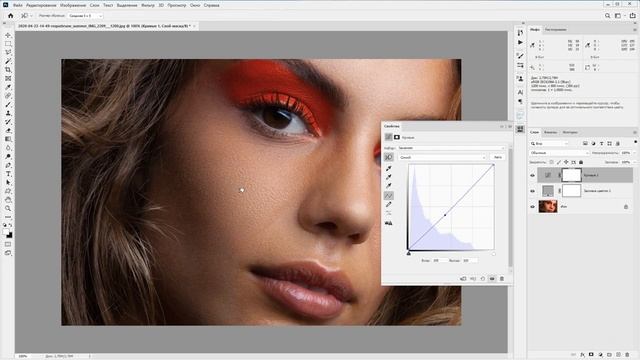Select the Brush tool

(8, 104)
